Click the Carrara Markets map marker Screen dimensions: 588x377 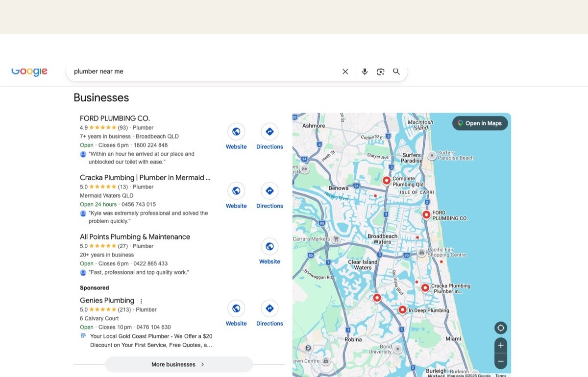point(336,239)
